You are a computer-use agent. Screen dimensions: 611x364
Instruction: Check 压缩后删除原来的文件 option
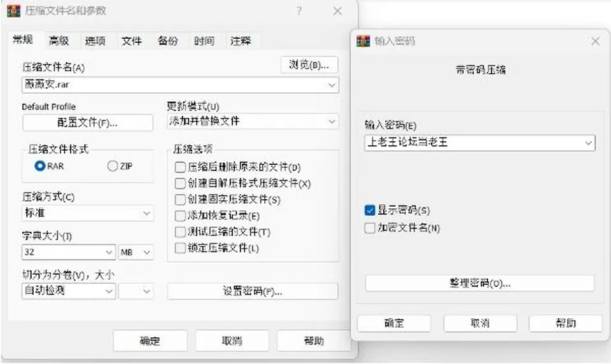(180, 167)
